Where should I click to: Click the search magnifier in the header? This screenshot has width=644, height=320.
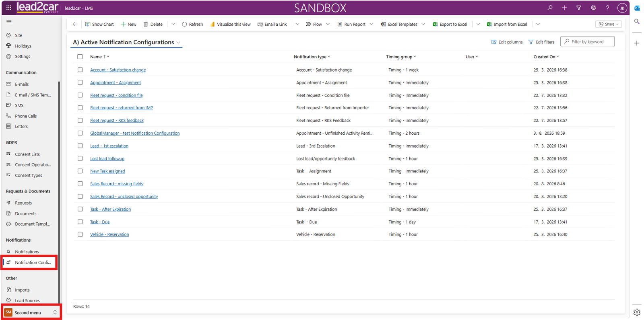point(550,8)
